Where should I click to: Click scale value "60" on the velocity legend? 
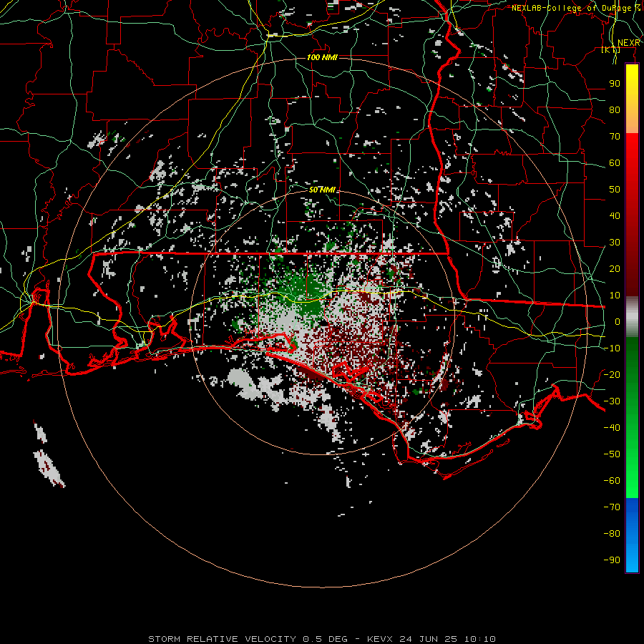[x=615, y=163]
